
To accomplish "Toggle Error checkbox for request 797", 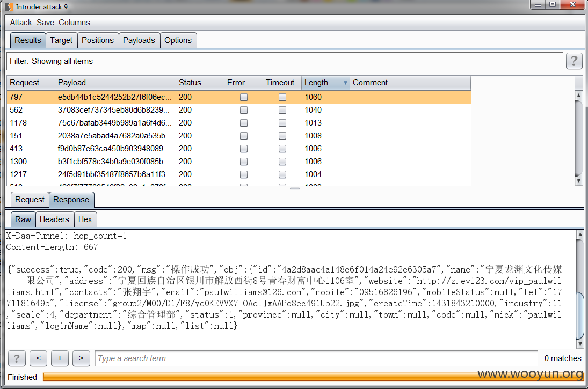I will pyautogui.click(x=244, y=97).
